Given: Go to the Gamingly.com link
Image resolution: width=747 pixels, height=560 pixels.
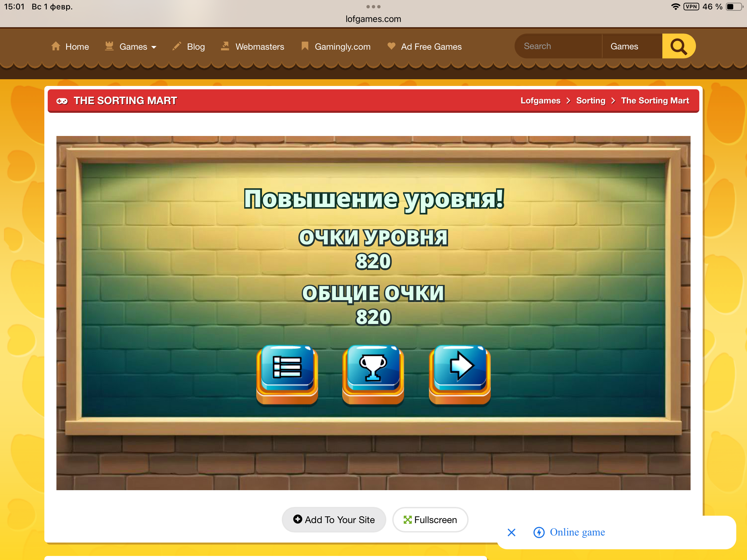Looking at the screenshot, I should 342,47.
